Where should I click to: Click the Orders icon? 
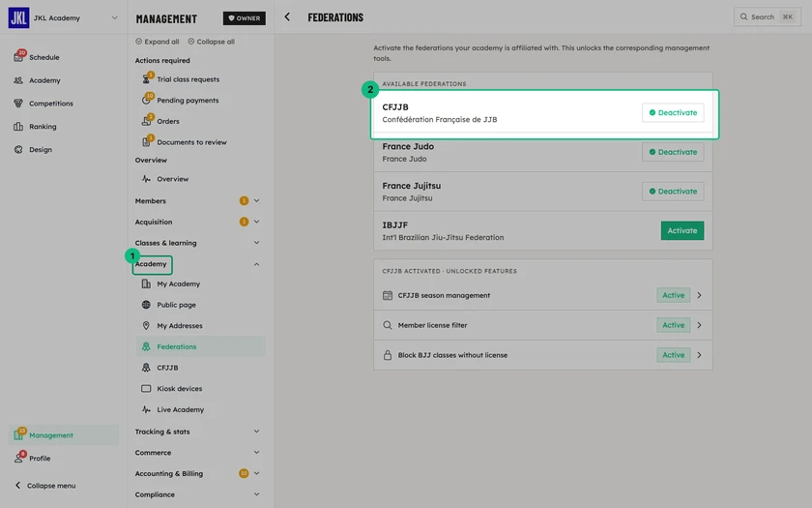coord(146,121)
